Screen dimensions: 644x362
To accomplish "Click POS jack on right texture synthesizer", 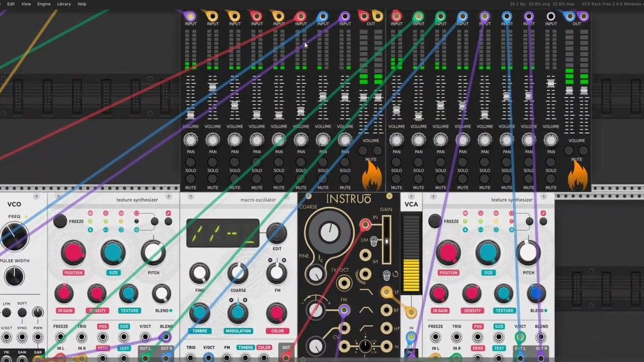I will (x=478, y=337).
